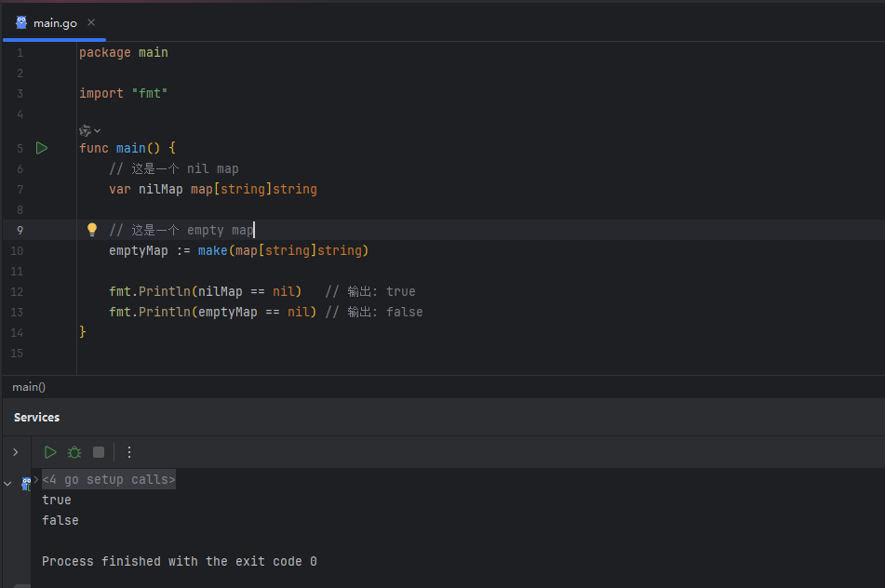Viewport: 885px width, 588px height.
Task: Collapse the run configuration node in the services tree
Action: click(8, 484)
